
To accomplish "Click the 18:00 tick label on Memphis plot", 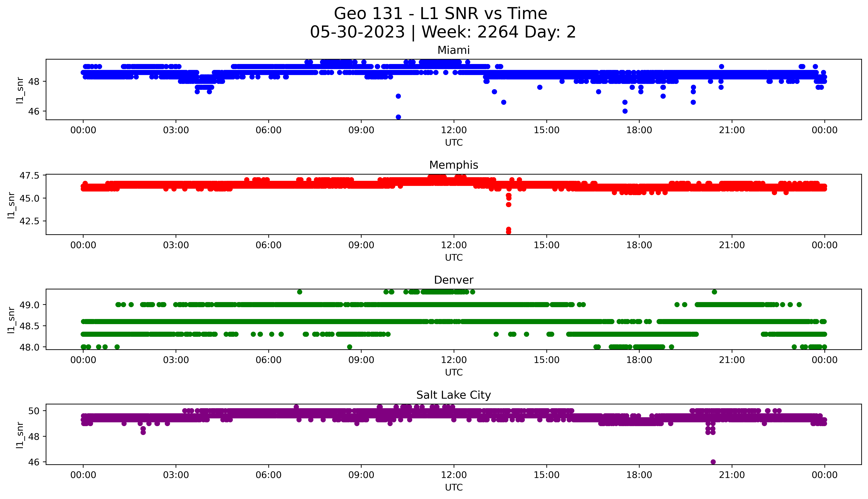I will (639, 245).
